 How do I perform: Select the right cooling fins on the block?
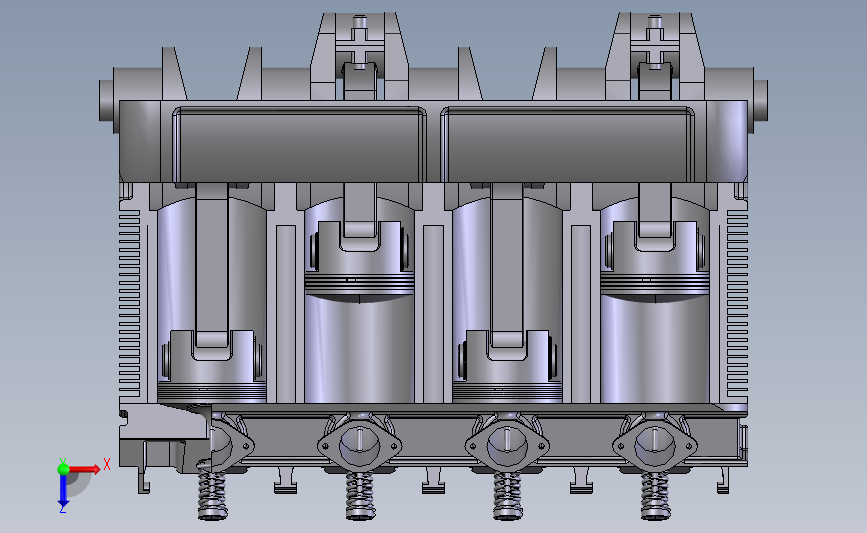click(x=737, y=302)
